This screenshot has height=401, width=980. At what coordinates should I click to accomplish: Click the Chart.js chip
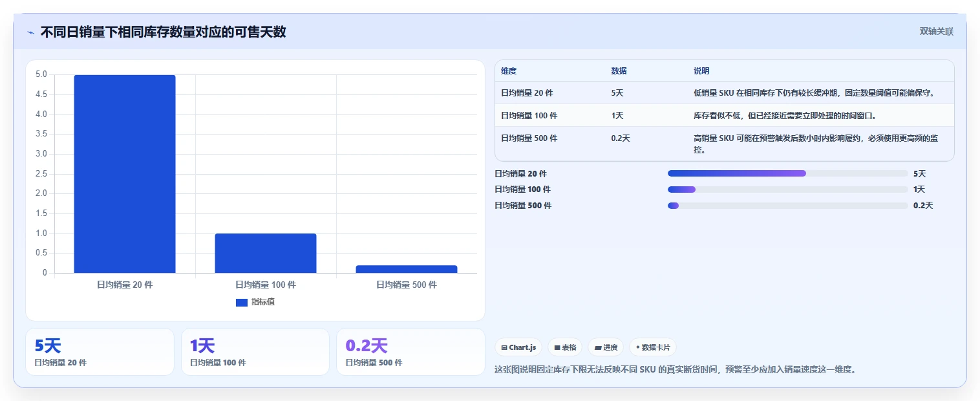click(x=518, y=347)
